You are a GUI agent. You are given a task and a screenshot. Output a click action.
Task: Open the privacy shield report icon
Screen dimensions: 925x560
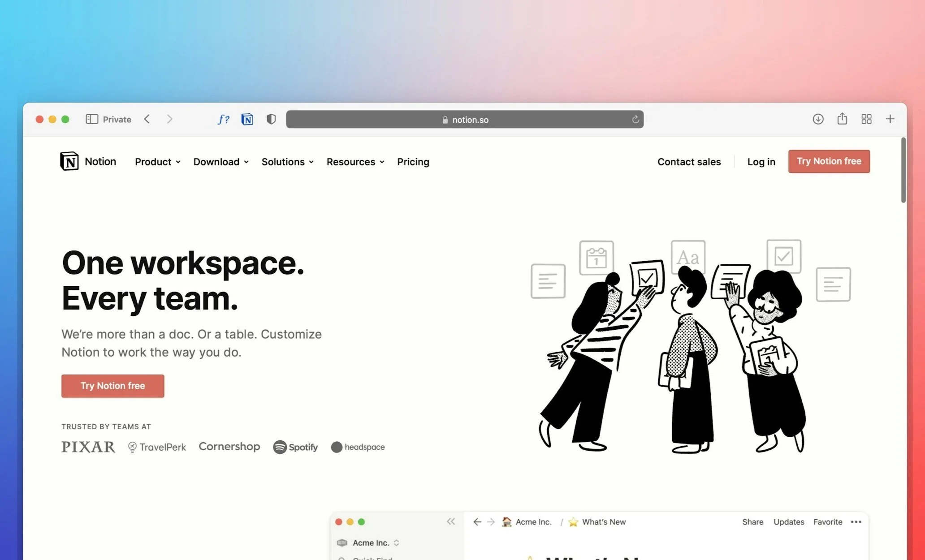pyautogui.click(x=271, y=119)
